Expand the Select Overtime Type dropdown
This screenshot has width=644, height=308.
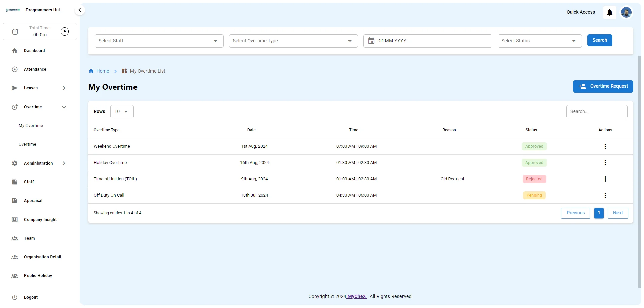click(293, 41)
